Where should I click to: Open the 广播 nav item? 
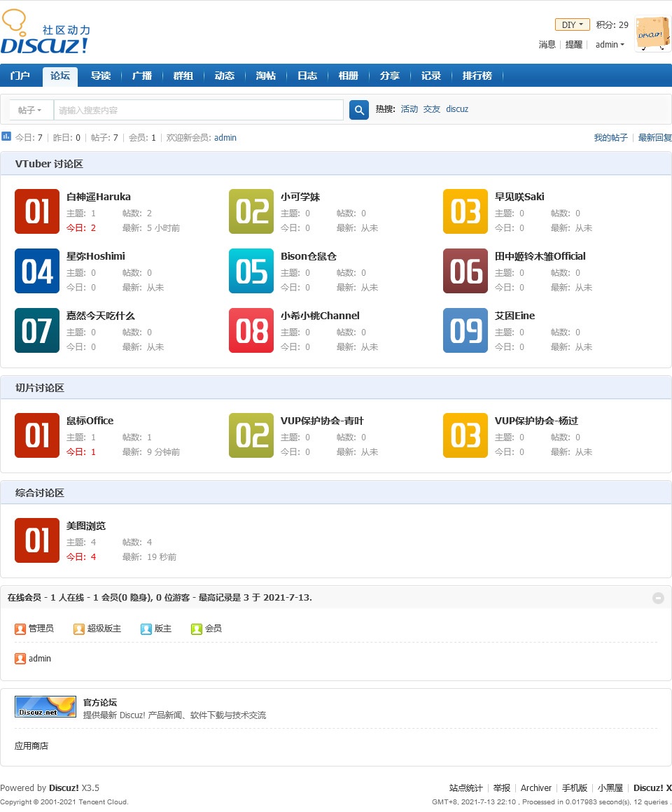click(142, 76)
